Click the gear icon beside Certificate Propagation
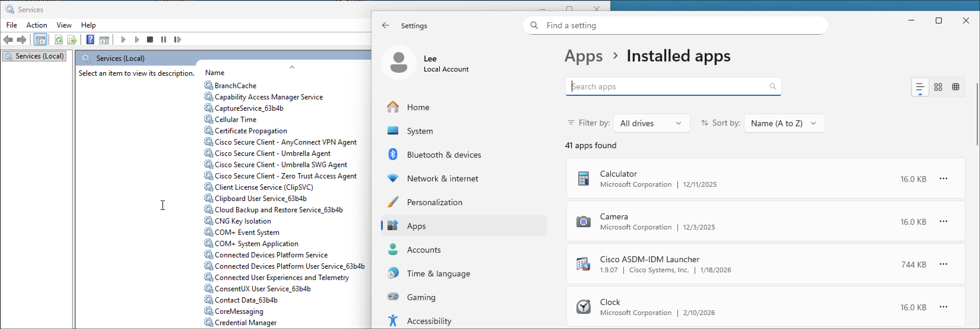980x329 pixels. 208,130
